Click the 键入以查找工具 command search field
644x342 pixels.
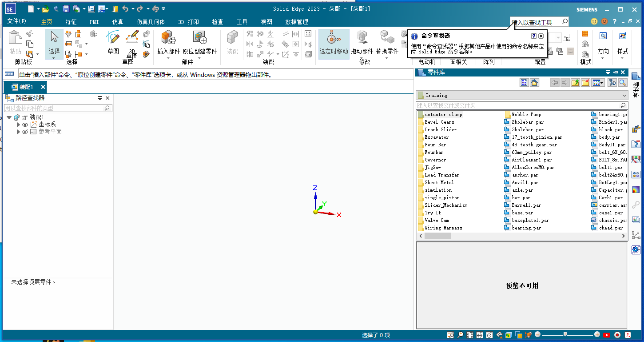point(539,22)
